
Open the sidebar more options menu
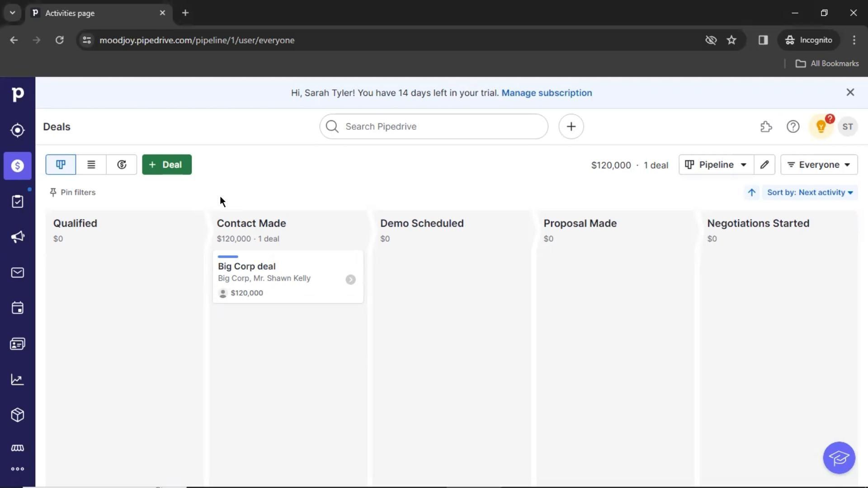(17, 469)
